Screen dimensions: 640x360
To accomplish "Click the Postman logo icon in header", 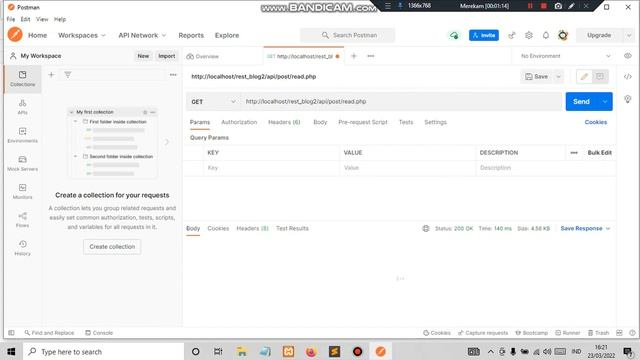I will point(15,35).
